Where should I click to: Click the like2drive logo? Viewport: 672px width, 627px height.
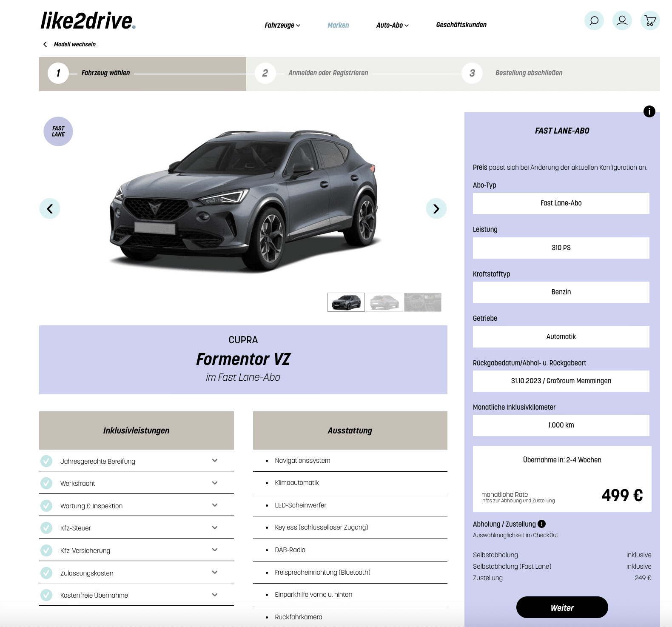pos(88,21)
